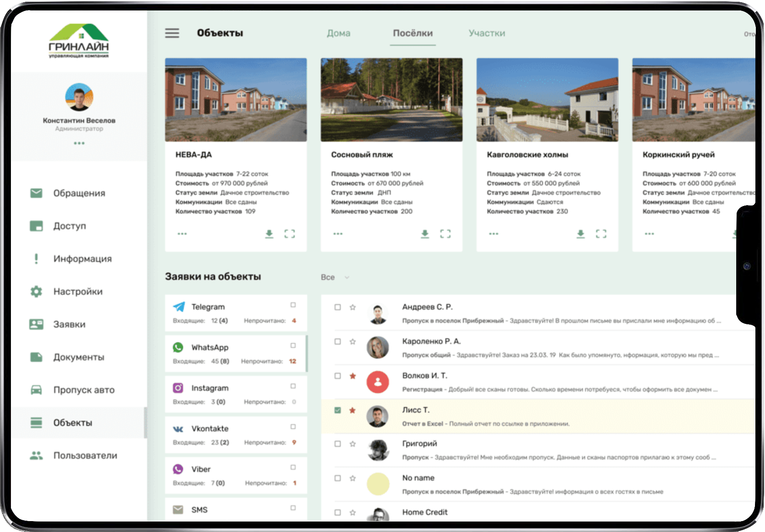The image size is (765, 532).
Task: Download the НЕВА-ДА object info
Action: 269,234
